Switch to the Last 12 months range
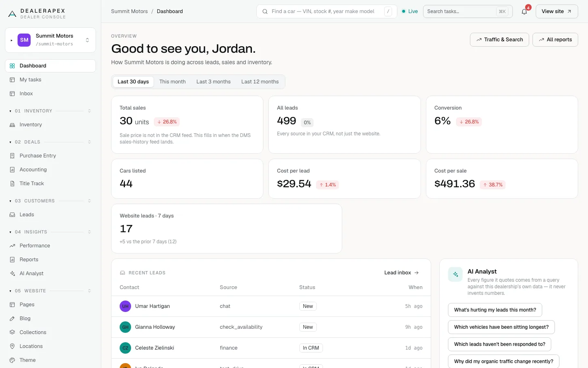Screen dimensions: 588x368 pos(260,82)
